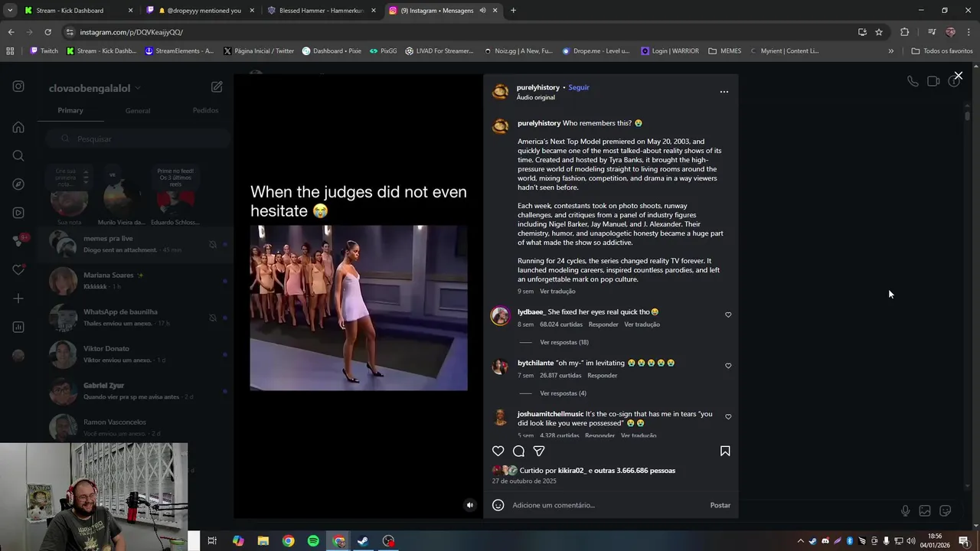Open Steam from the Windows taskbar
980x551 pixels.
tap(363, 541)
